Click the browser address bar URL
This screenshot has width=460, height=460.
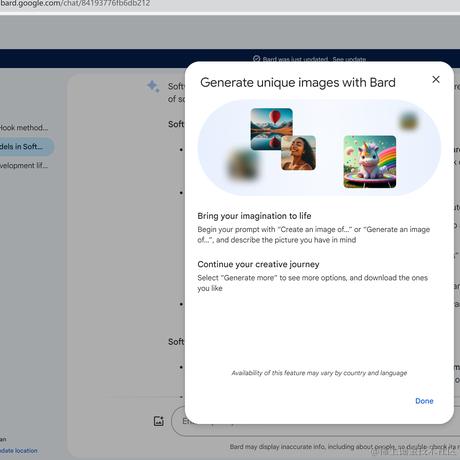(x=75, y=3)
